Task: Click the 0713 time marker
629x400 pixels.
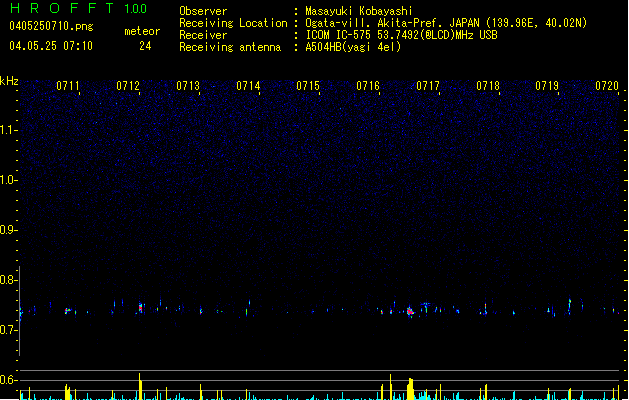Action: [188, 86]
